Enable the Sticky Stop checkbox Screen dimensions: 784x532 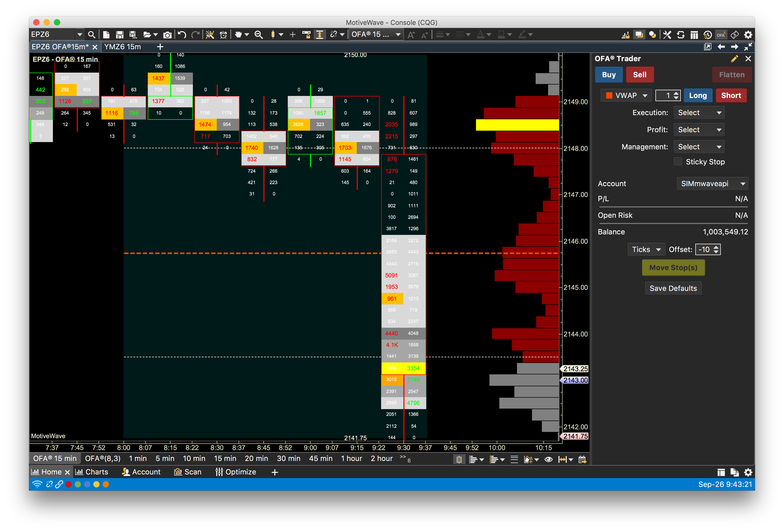pyautogui.click(x=678, y=162)
